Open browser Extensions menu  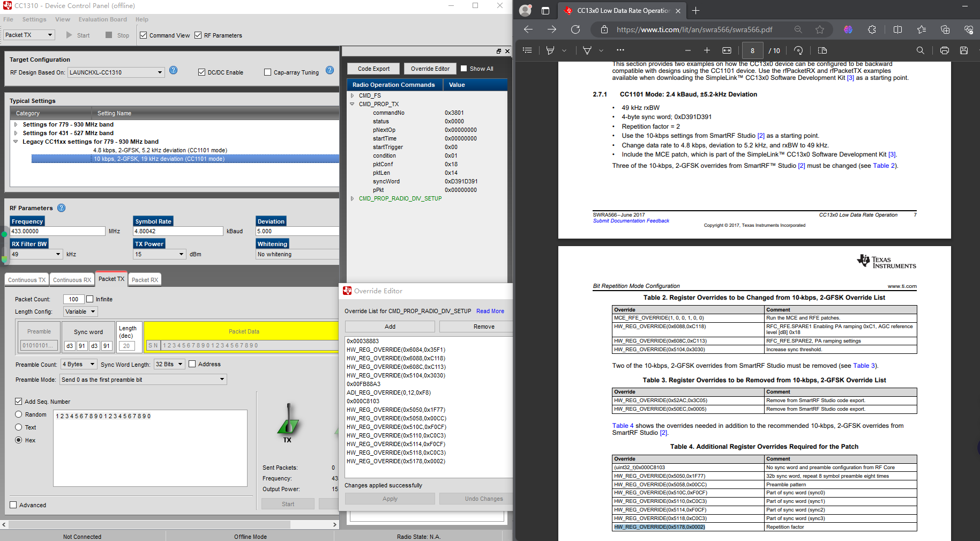coord(872,29)
